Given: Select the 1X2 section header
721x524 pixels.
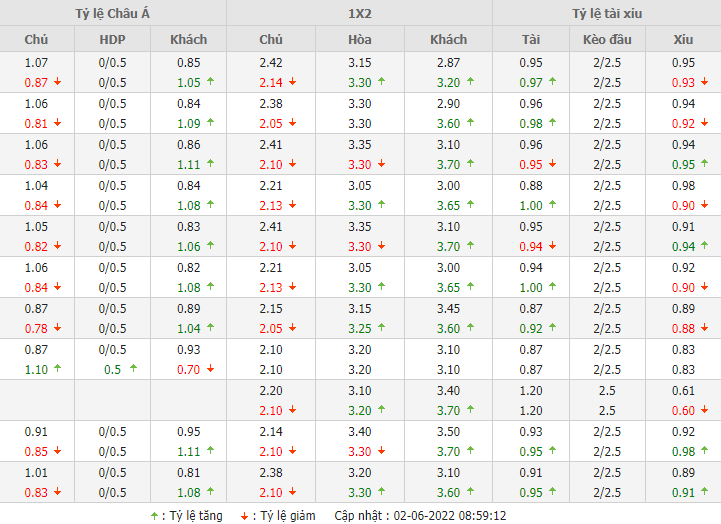Looking at the screenshot, I should tap(360, 13).
